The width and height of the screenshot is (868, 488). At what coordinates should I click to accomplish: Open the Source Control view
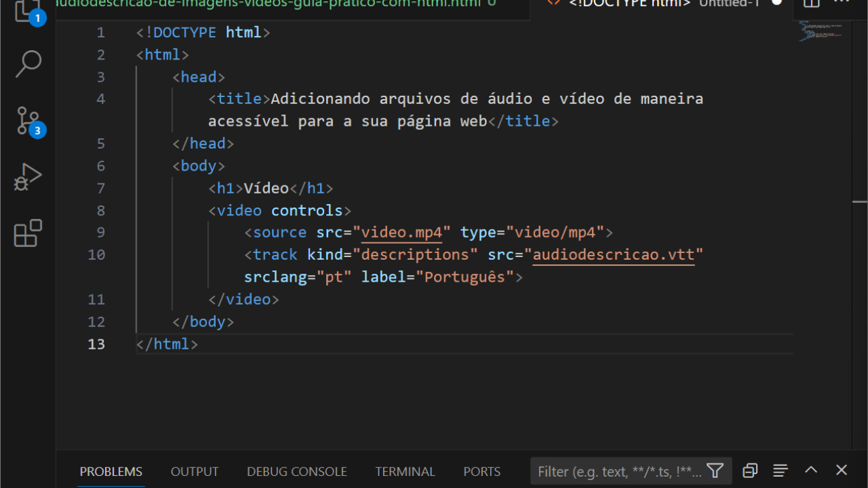(x=27, y=120)
